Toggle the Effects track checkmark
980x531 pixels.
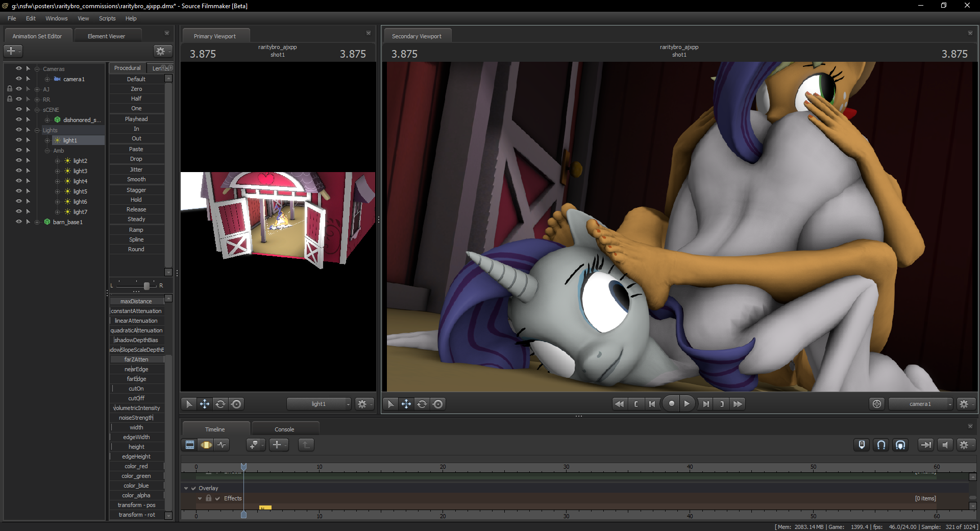coord(217,498)
